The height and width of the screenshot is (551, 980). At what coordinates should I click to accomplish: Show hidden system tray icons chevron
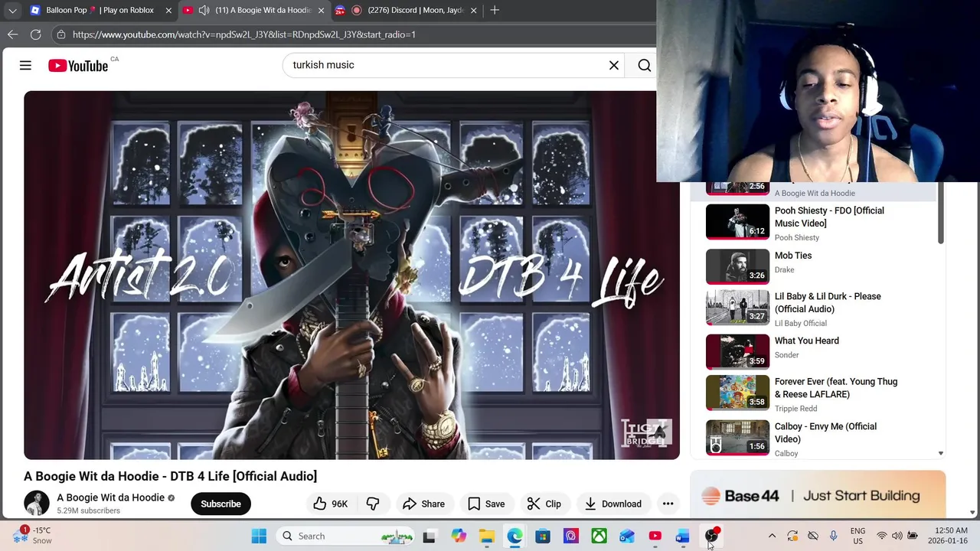pos(772,536)
